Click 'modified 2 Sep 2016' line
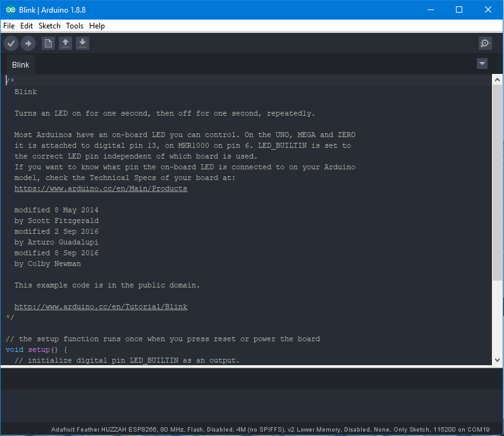Viewport: 504px width, 436px height. click(x=56, y=231)
